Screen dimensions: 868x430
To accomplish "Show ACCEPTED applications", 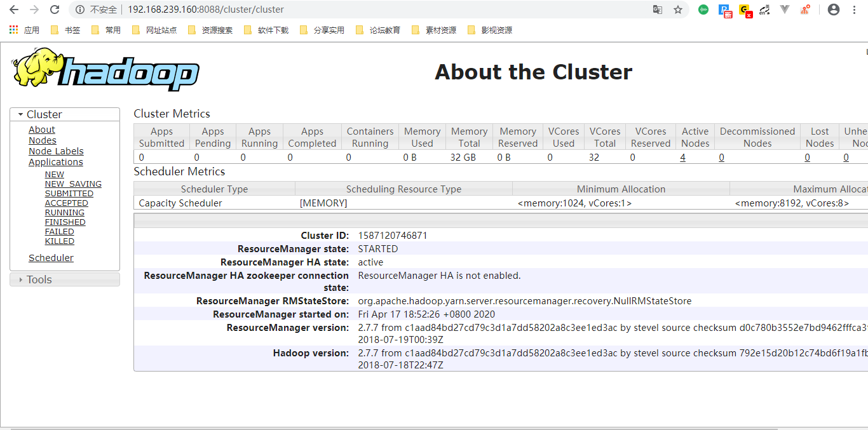I will 67,203.
